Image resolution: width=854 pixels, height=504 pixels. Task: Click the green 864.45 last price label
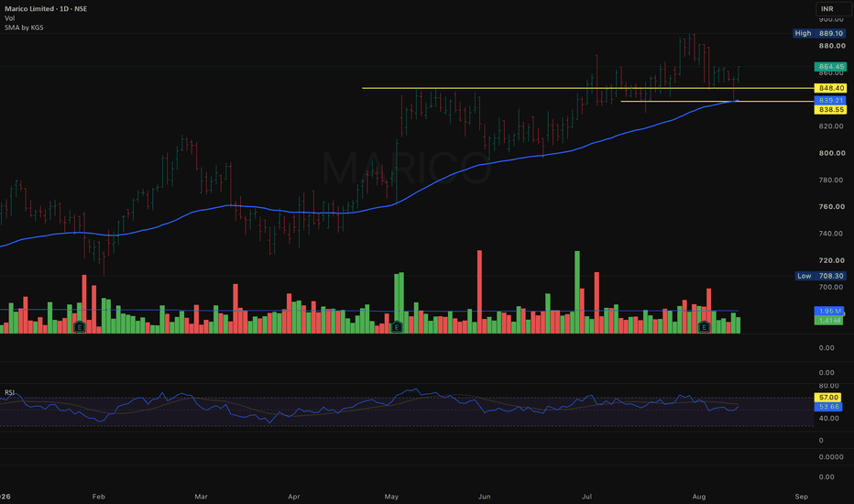[830, 67]
